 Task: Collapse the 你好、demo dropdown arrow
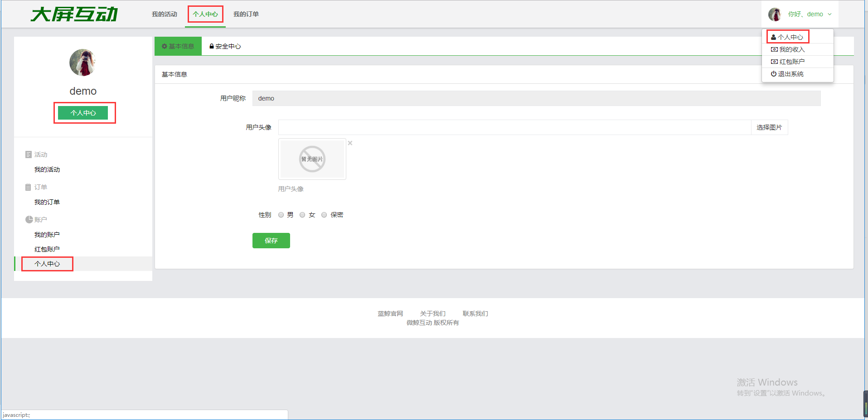click(829, 14)
